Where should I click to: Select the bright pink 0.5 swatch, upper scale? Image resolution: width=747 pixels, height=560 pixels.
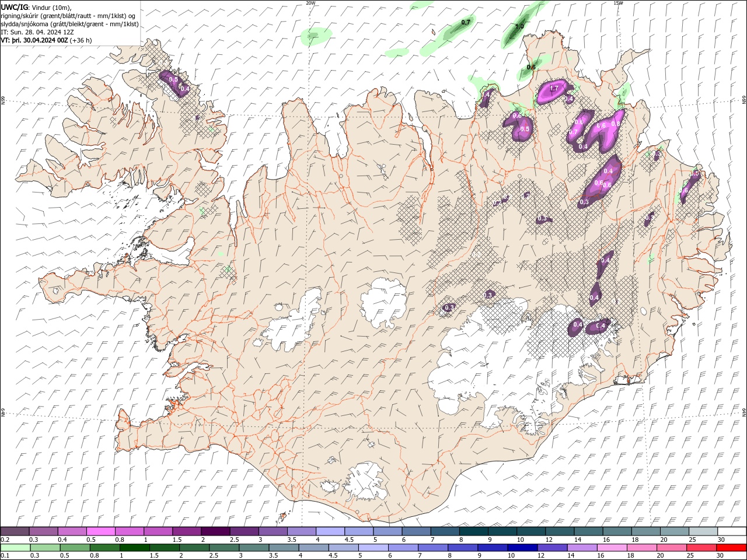[x=101, y=531]
